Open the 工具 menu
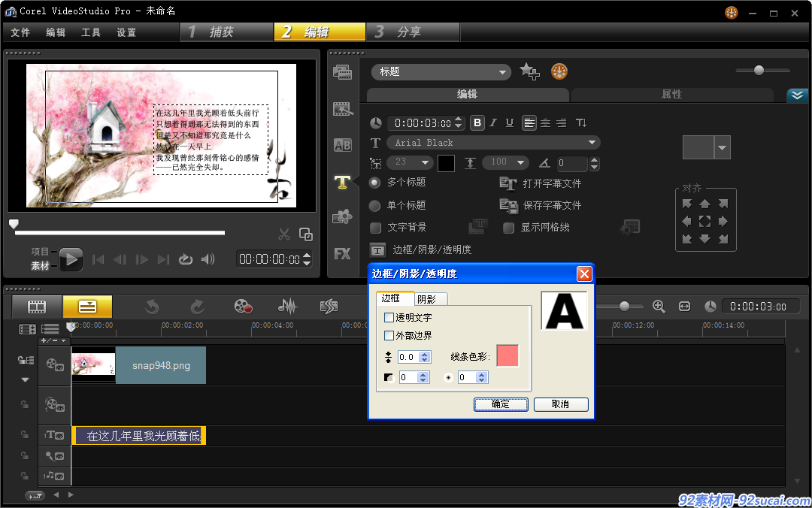This screenshot has height=508, width=812. (x=91, y=32)
